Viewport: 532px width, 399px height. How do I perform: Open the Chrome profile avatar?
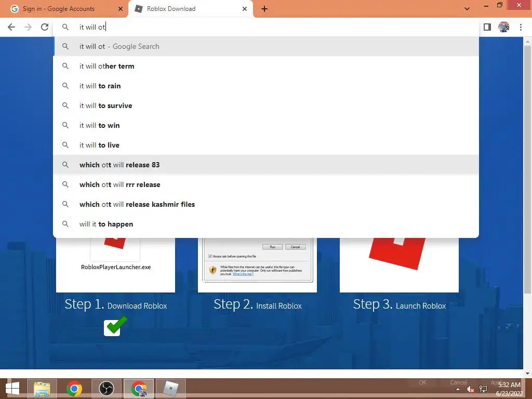503,27
